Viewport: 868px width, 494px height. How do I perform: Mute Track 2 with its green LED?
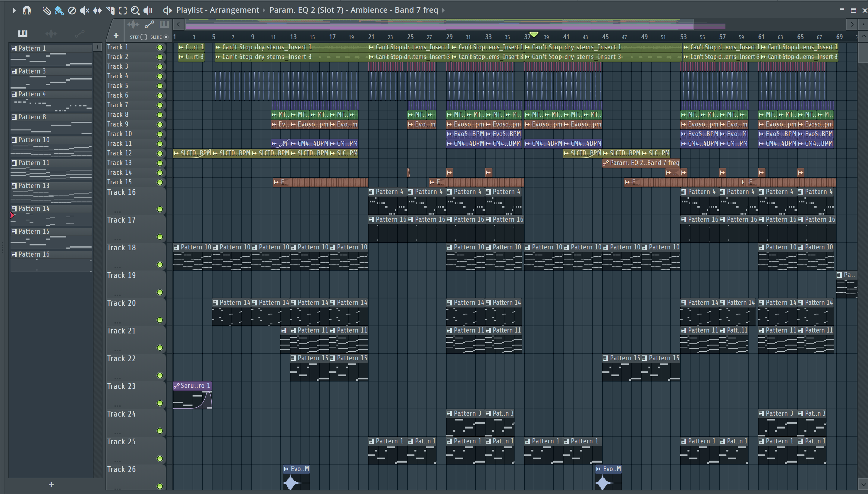159,57
